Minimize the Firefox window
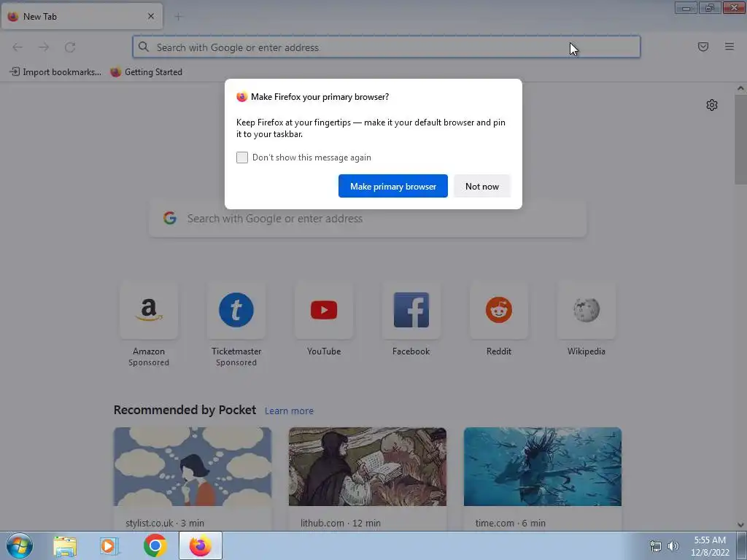The image size is (747, 560). tap(686, 8)
